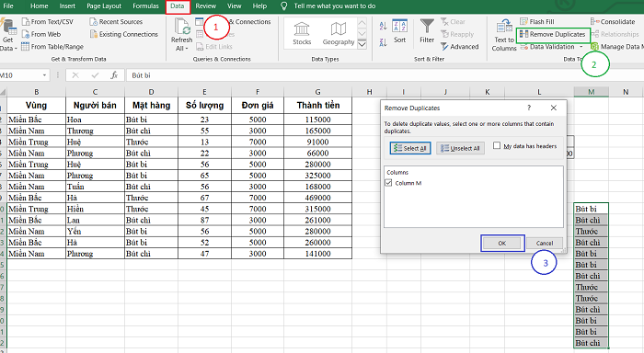Switch to the Review tab
This screenshot has width=644, height=353.
pyautogui.click(x=206, y=6)
